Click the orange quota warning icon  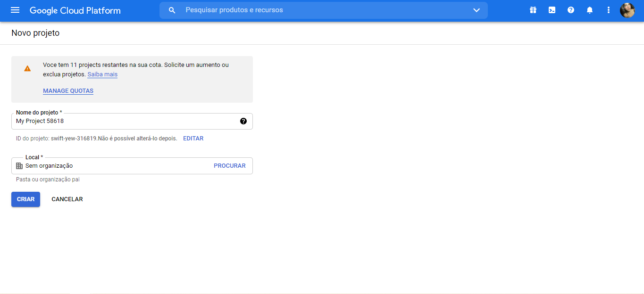click(x=27, y=68)
